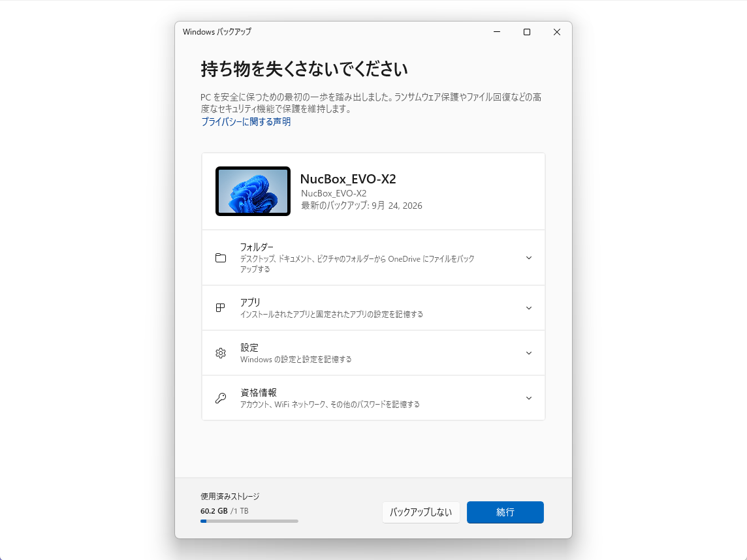Image resolution: width=747 pixels, height=560 pixels.
Task: Click the Windows バックアップ window title
Action: point(217,32)
